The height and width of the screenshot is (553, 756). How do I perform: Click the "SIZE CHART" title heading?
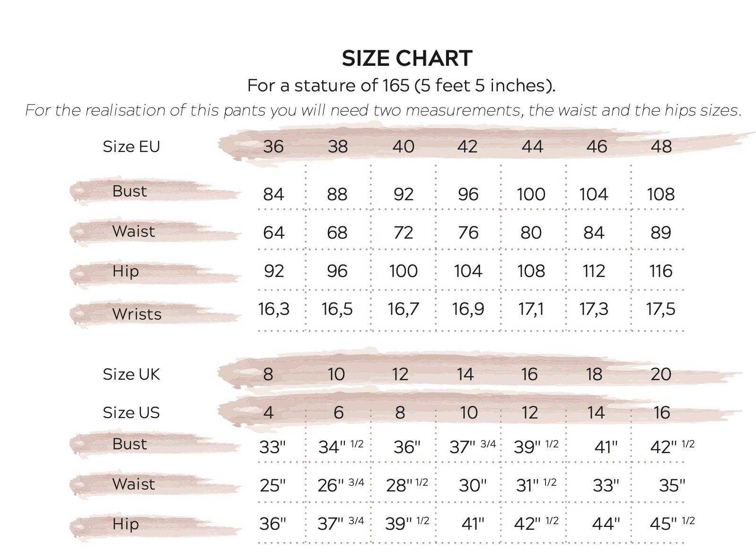[407, 59]
